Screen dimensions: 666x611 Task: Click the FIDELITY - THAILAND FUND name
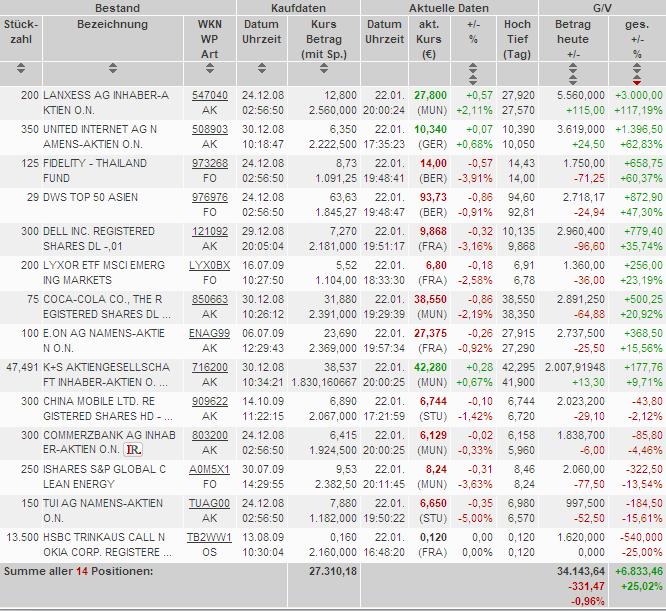[95, 171]
